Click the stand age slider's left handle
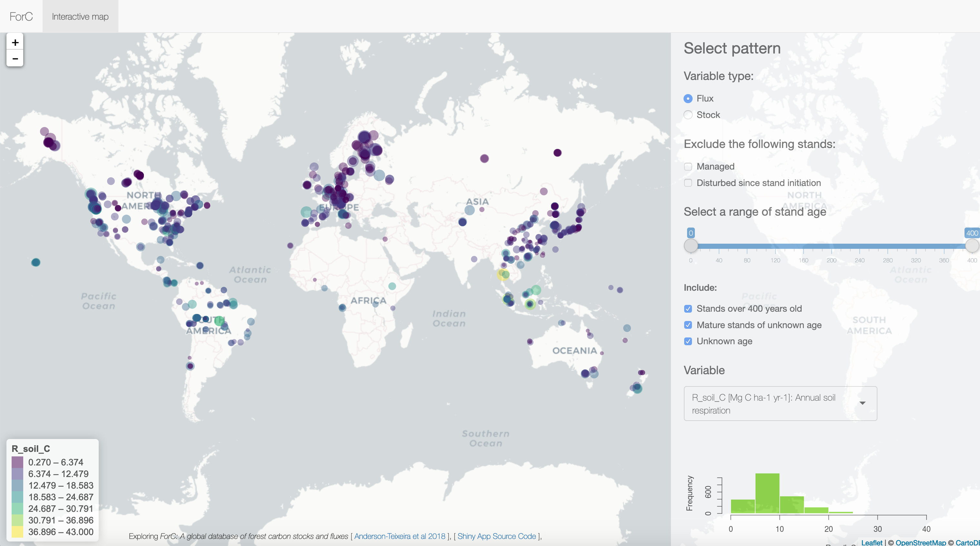The height and width of the screenshot is (546, 980). tap(691, 246)
